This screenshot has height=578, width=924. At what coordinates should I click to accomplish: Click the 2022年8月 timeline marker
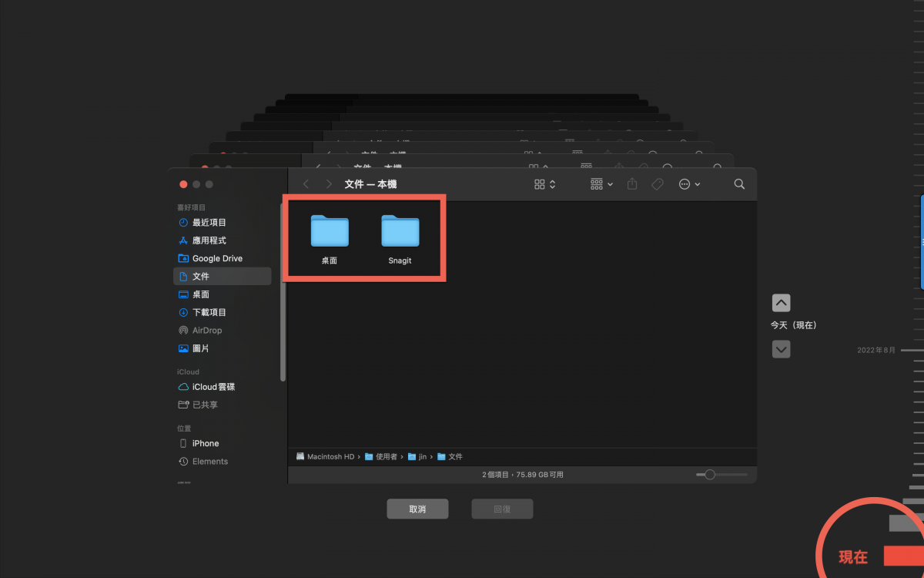876,350
